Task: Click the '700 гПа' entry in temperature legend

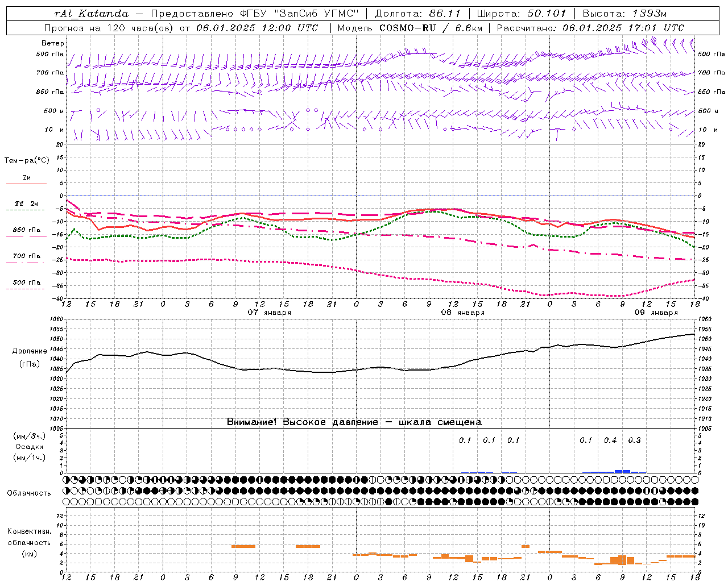Action: (x=27, y=256)
